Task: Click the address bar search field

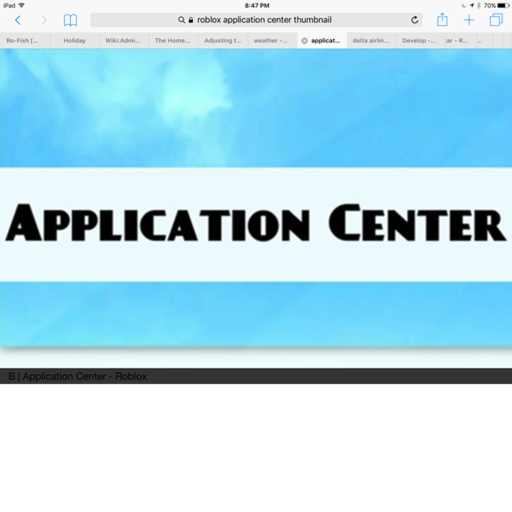Action: tap(256, 20)
